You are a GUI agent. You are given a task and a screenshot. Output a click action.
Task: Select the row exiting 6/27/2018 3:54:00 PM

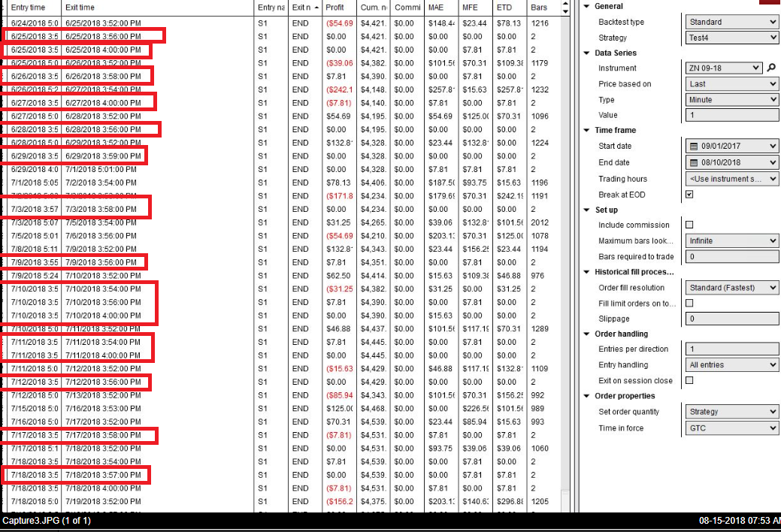click(x=281, y=89)
